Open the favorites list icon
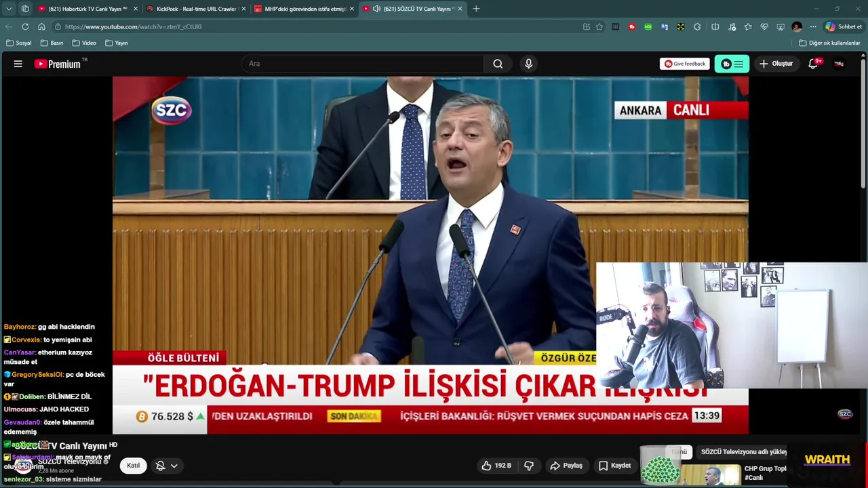The width and height of the screenshot is (868, 488). 748,26
